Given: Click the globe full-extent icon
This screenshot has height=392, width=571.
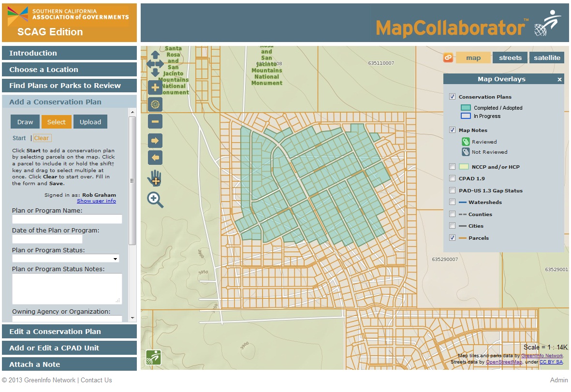Looking at the screenshot, I should [x=155, y=104].
